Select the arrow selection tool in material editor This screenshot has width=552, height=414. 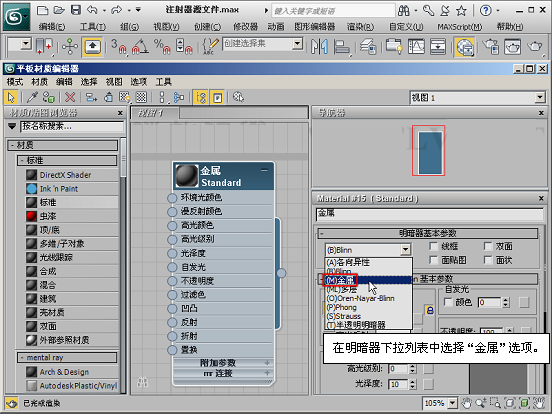(x=11, y=97)
